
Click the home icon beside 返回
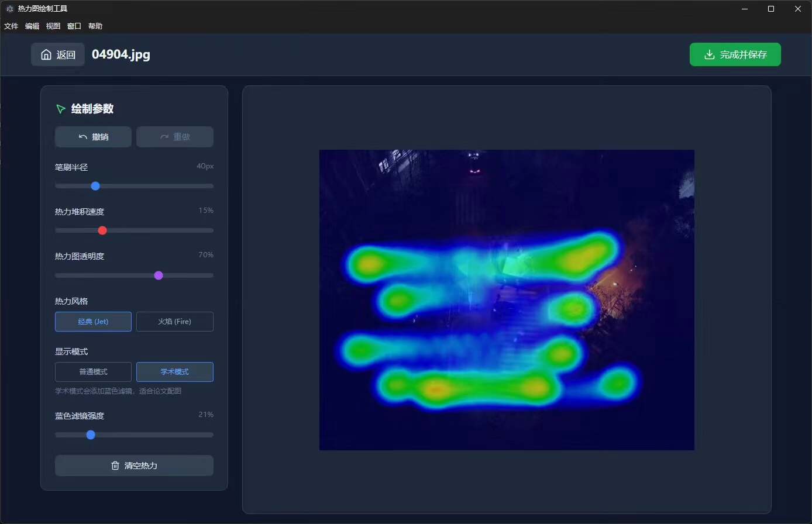[x=46, y=55]
